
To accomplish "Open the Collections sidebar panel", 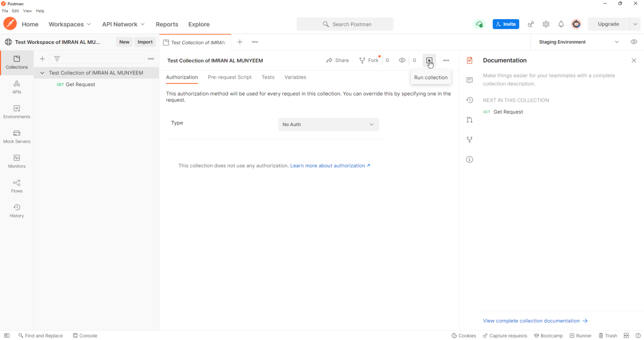I will [x=17, y=63].
